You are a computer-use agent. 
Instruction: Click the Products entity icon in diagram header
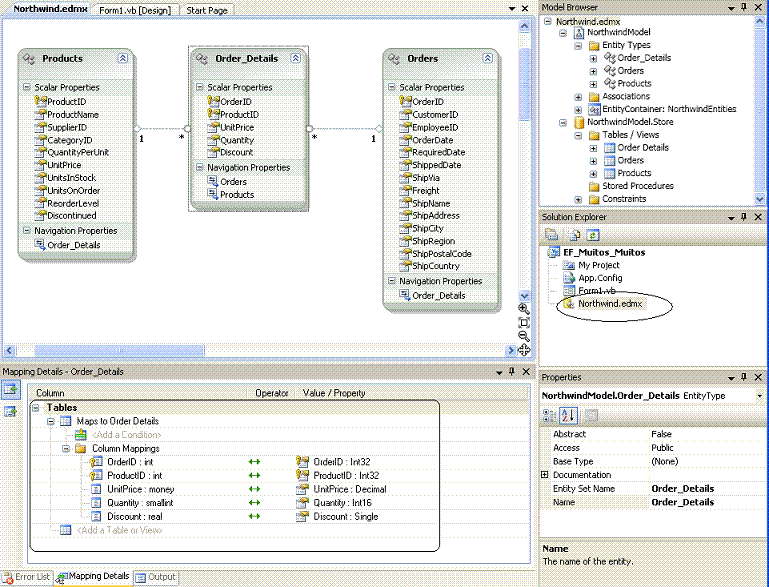[x=29, y=59]
